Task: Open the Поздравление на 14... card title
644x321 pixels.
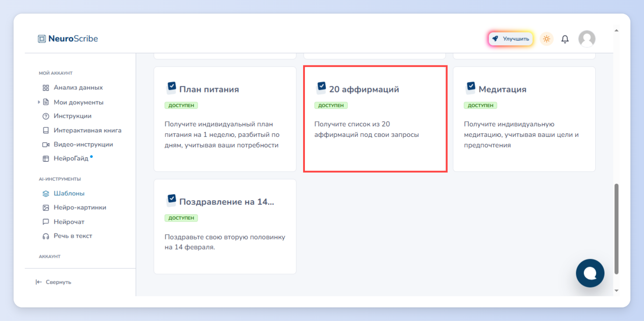Action: pos(226,202)
